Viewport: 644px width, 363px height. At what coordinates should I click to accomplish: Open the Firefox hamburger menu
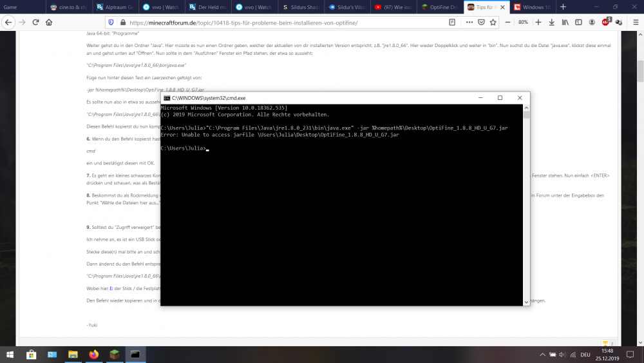(x=636, y=22)
